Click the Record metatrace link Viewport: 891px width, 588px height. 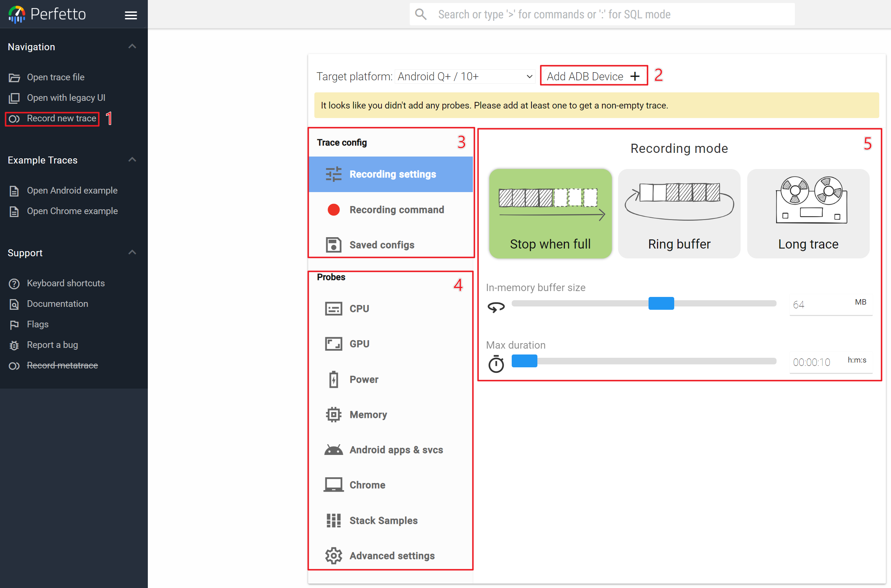tap(62, 365)
